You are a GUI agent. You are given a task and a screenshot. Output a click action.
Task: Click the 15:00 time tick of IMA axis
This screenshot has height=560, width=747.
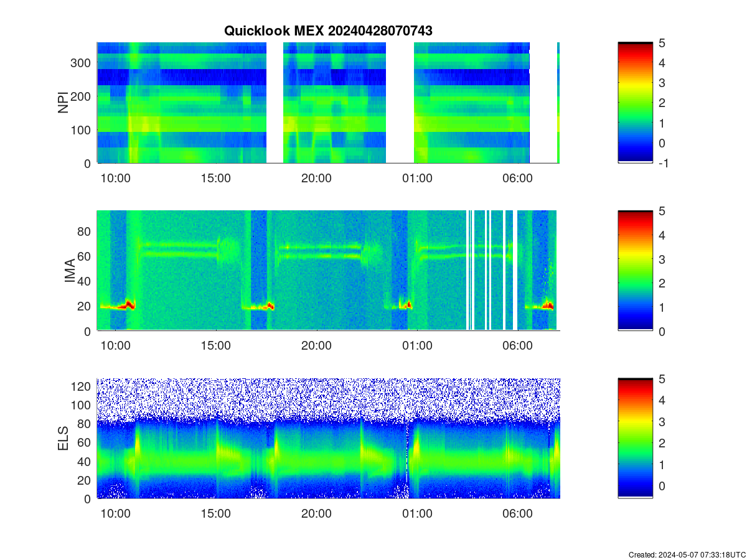pos(216,347)
